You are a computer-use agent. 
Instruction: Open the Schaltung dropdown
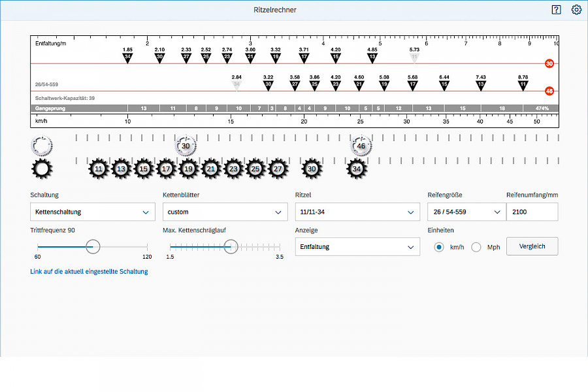[x=92, y=212]
